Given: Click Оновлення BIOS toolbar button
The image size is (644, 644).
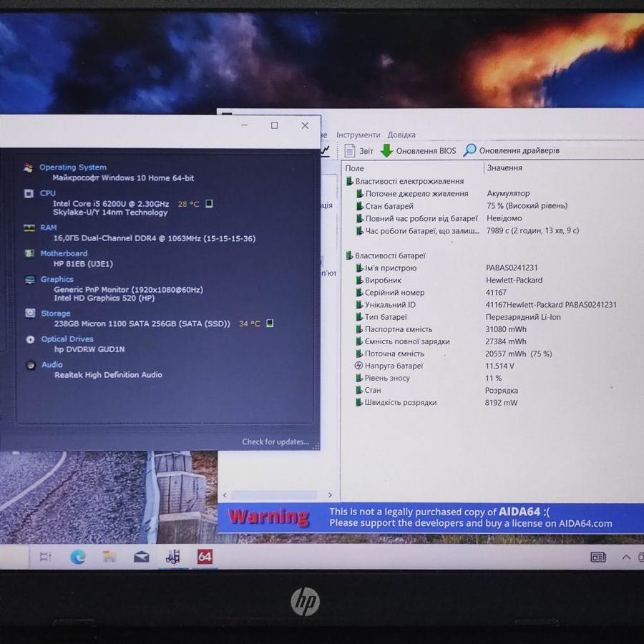Looking at the screenshot, I should (x=418, y=151).
